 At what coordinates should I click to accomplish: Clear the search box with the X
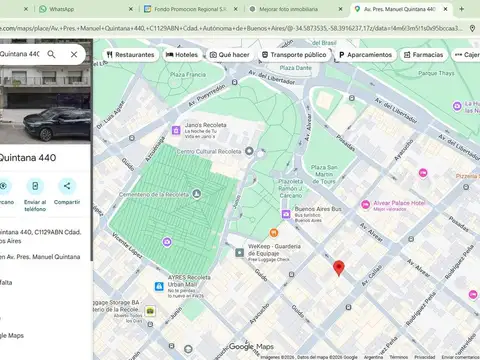[x=74, y=54]
